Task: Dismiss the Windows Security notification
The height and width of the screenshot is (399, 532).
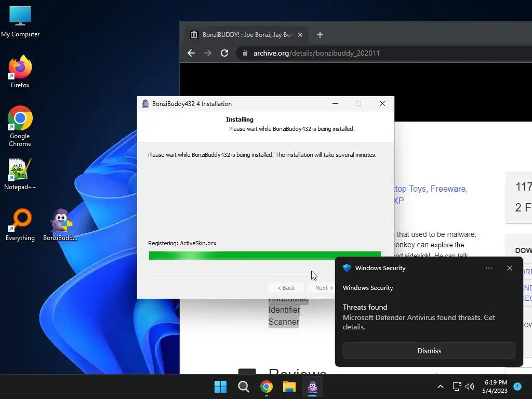Action: point(429,351)
